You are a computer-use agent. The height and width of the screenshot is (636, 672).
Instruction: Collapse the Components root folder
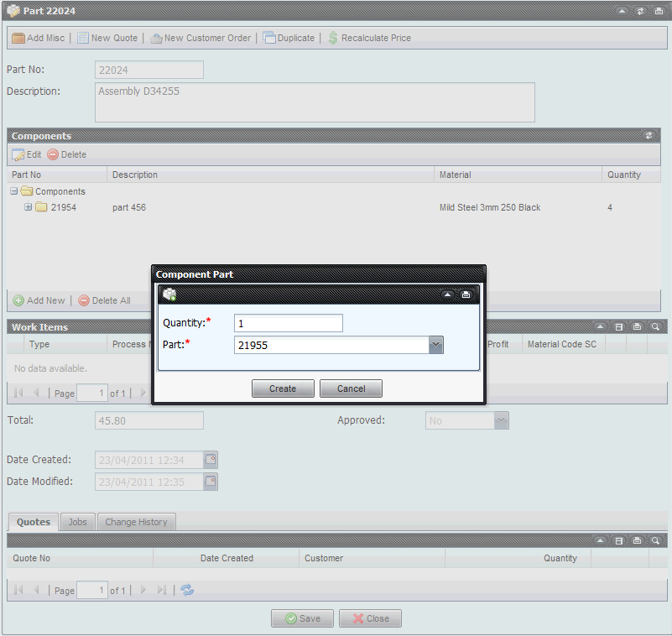point(14,191)
